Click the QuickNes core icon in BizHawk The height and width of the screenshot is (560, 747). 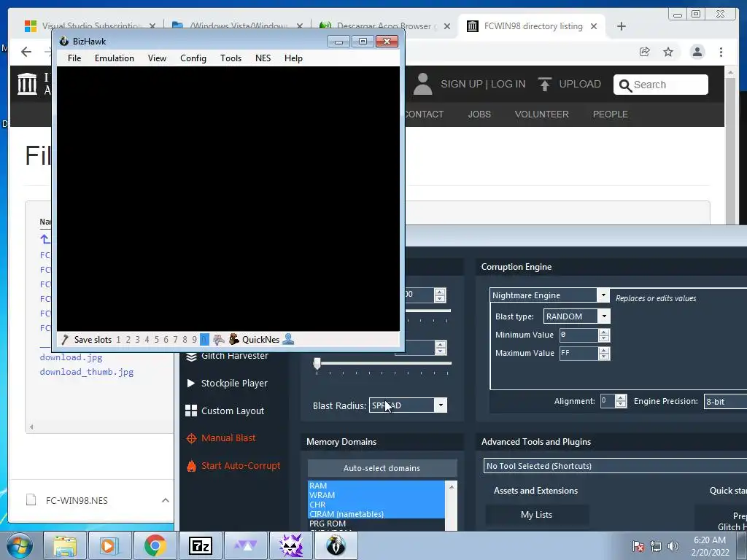233,339
